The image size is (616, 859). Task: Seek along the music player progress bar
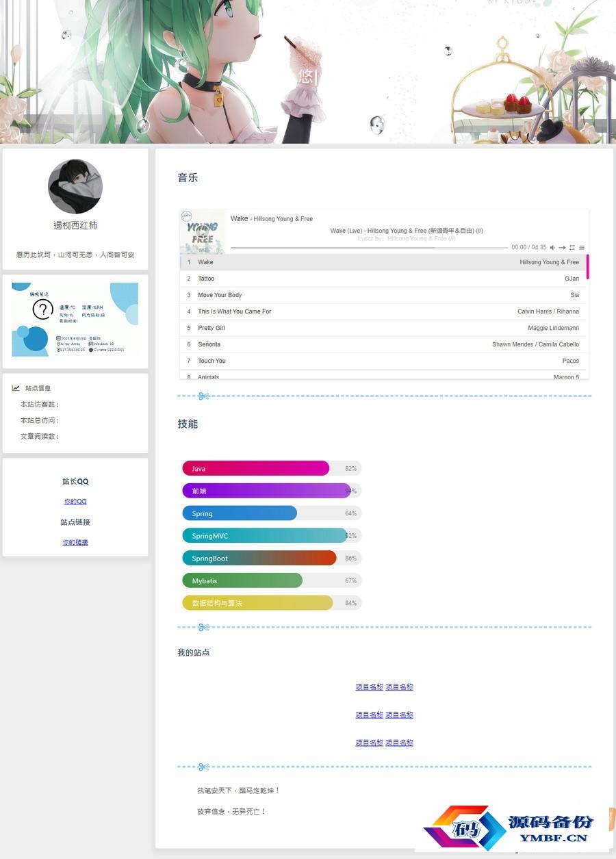click(x=369, y=247)
